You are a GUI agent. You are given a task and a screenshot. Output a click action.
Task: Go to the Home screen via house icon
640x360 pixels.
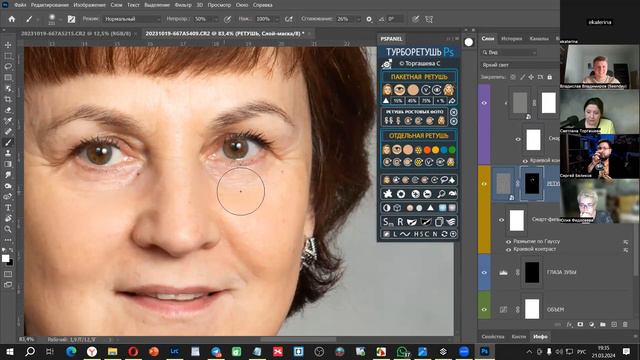pos(11,19)
